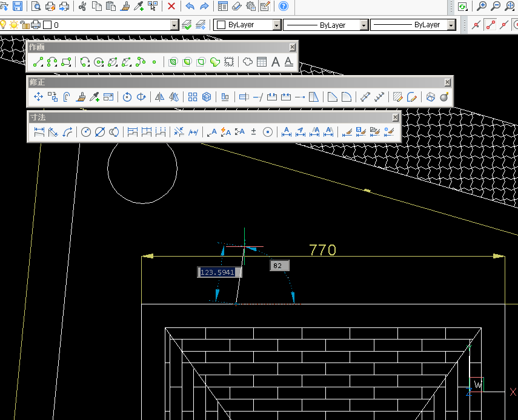Toggle layer on/off lightbulb icon
The image size is (518, 420).
(3, 25)
